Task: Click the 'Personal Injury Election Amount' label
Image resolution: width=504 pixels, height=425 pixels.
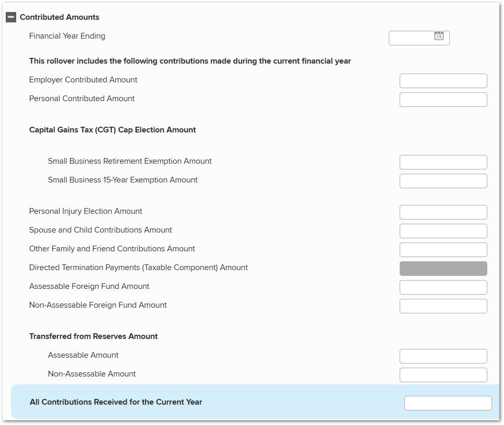Action: pyautogui.click(x=86, y=211)
